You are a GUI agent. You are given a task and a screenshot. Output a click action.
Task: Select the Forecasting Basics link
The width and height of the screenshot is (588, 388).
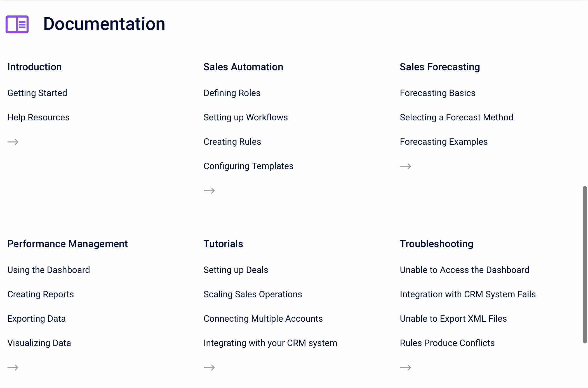[x=437, y=93]
